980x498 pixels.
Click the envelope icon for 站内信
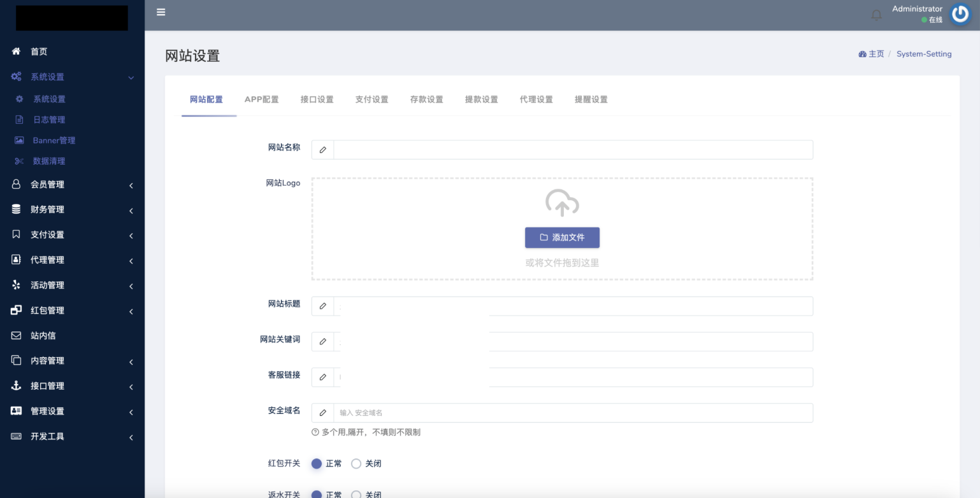(x=17, y=335)
